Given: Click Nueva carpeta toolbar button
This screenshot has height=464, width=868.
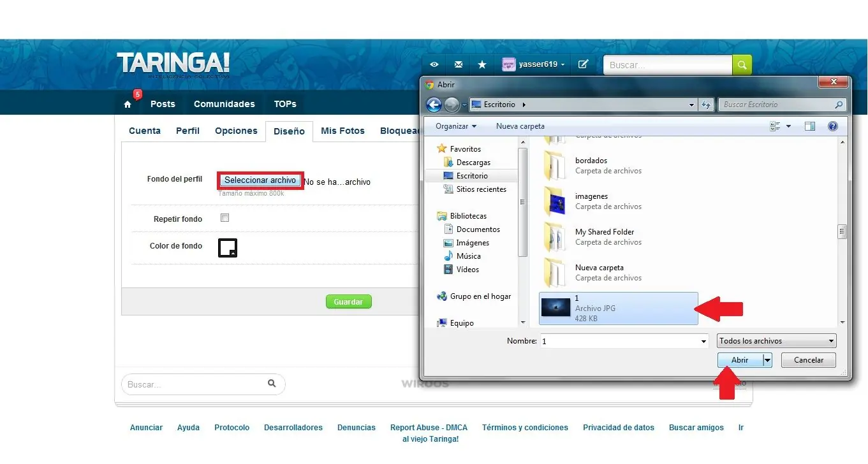Looking at the screenshot, I should [520, 126].
